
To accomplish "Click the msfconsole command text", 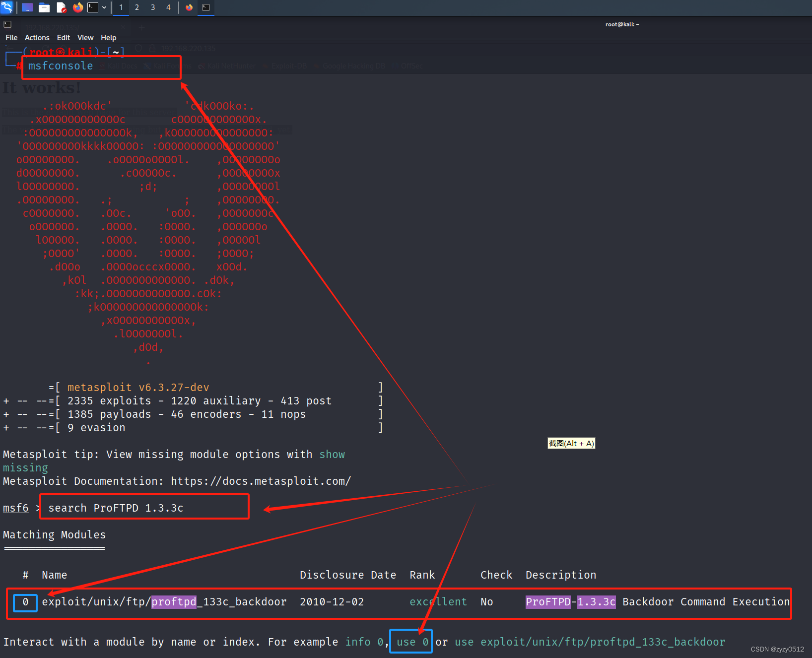I will (61, 66).
